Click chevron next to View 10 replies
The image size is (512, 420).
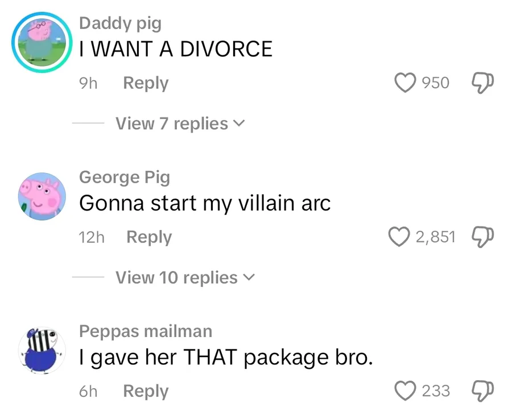pos(249,278)
